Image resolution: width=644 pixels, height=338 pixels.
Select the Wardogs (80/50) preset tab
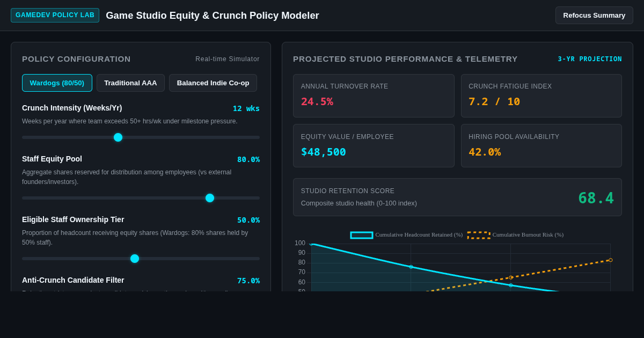point(57,83)
